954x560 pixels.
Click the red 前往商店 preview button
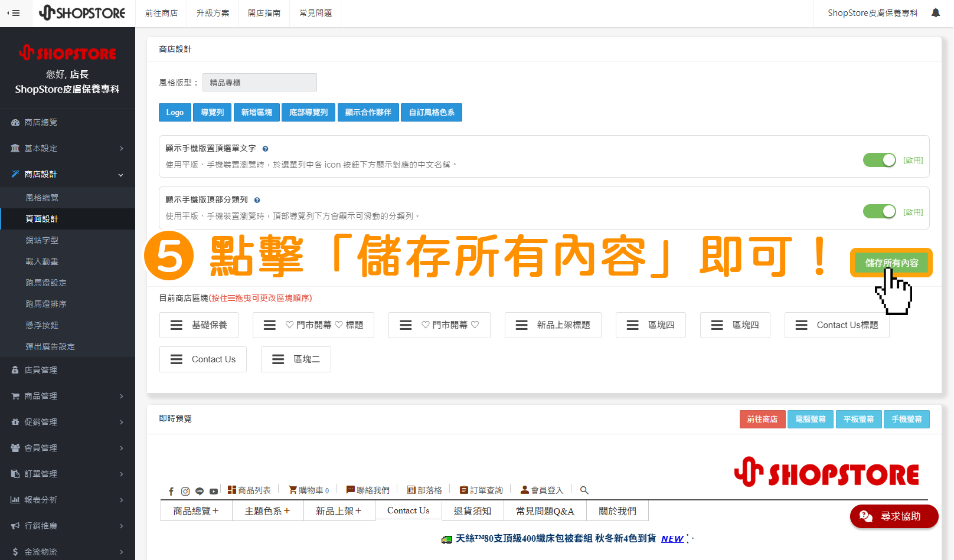coord(762,419)
